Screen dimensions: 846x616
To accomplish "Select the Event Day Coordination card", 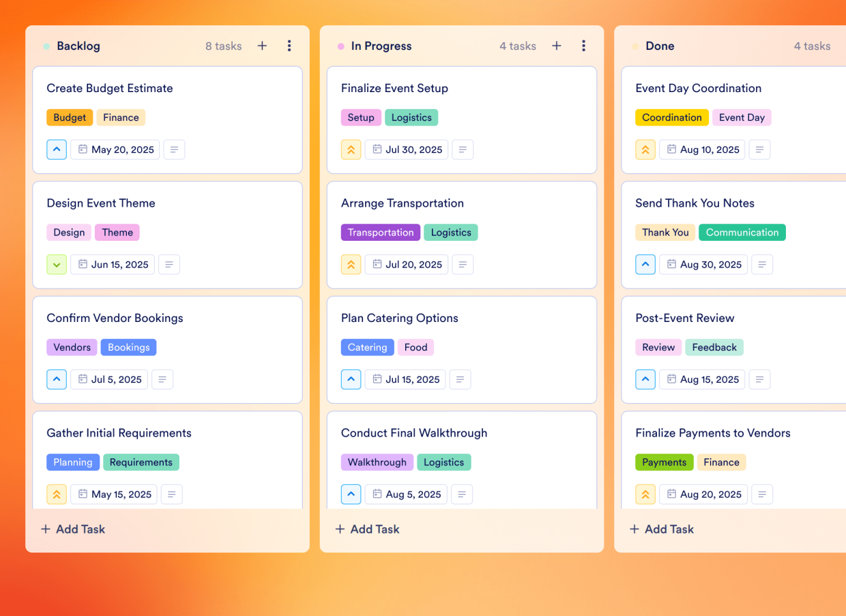I will click(698, 88).
